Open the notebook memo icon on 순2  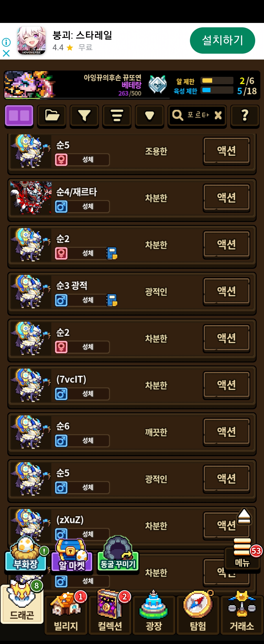tap(112, 253)
